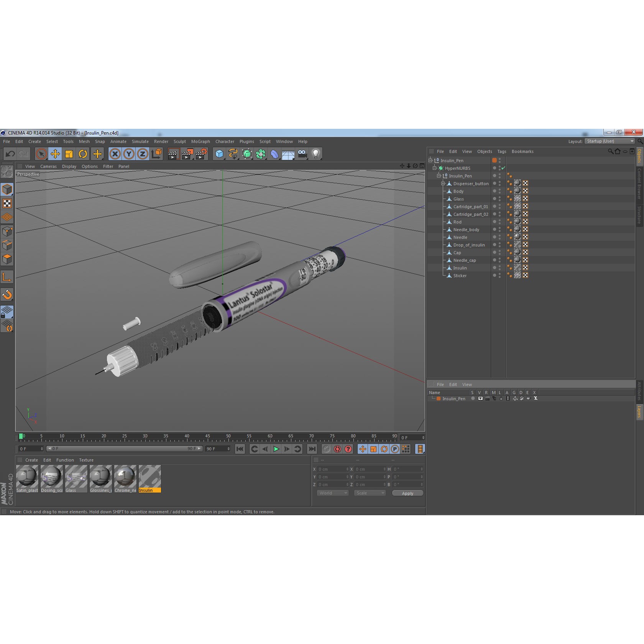Open the Objects menu in the Object Manager

(485, 151)
